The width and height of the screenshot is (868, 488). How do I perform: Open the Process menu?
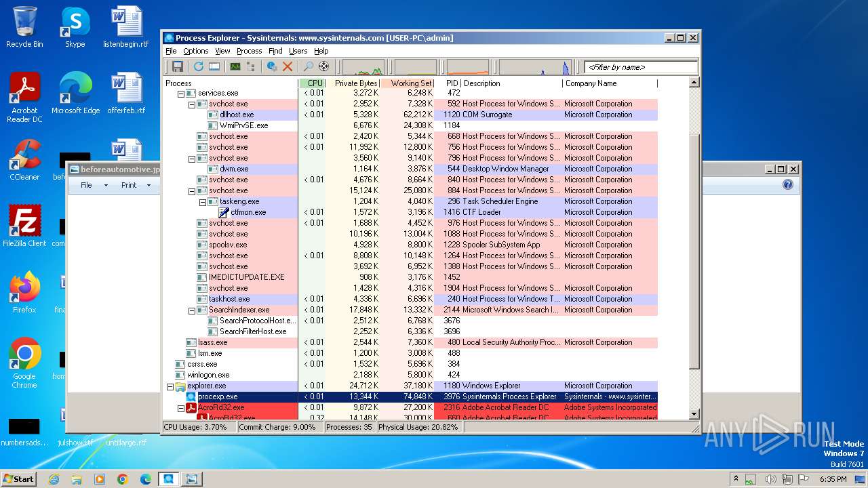(249, 51)
